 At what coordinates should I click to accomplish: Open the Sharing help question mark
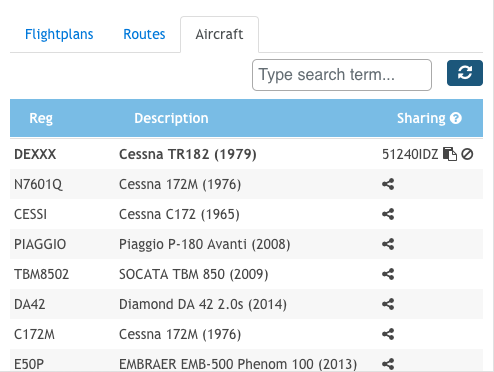click(x=456, y=118)
